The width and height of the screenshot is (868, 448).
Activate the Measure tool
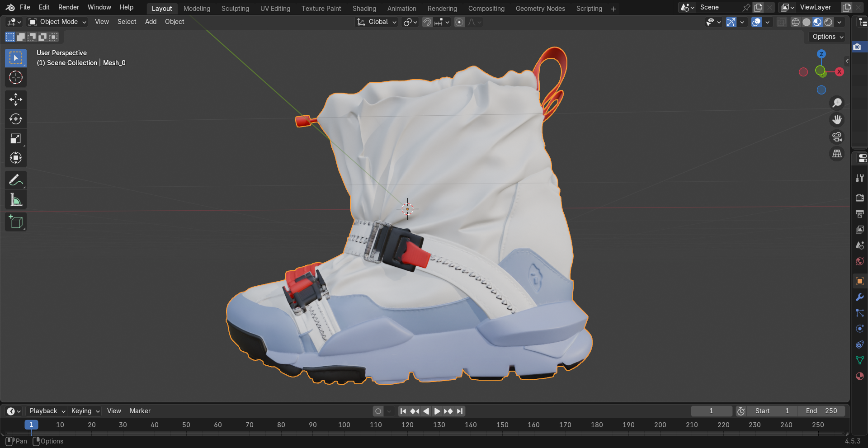pos(15,199)
